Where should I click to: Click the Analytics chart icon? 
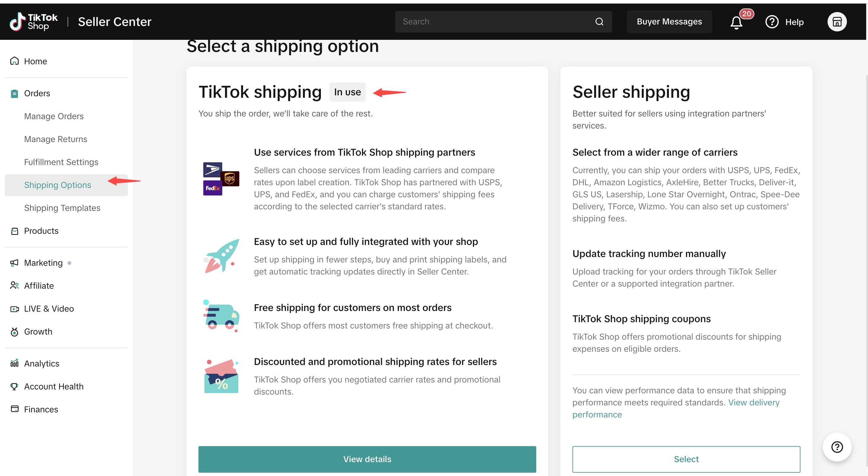[x=14, y=363]
